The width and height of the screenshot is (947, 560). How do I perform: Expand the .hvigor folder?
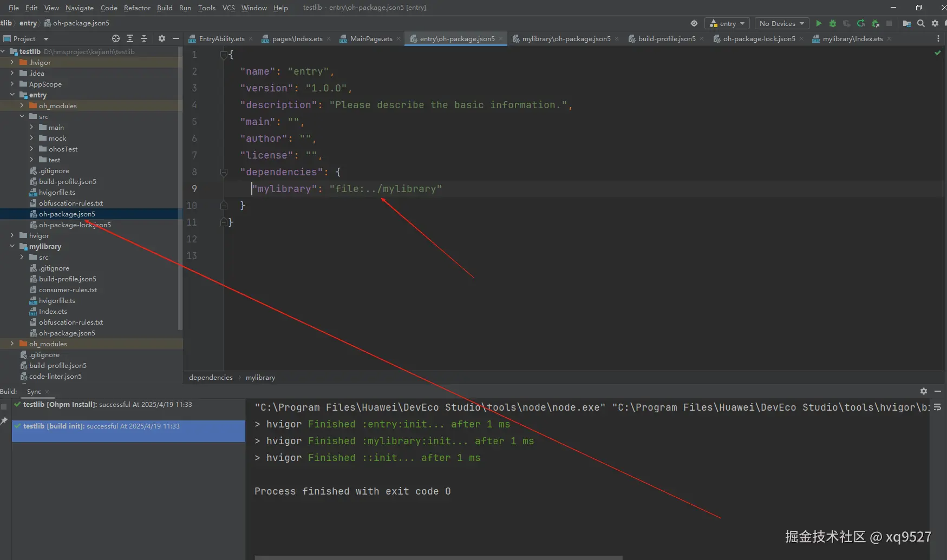click(12, 62)
